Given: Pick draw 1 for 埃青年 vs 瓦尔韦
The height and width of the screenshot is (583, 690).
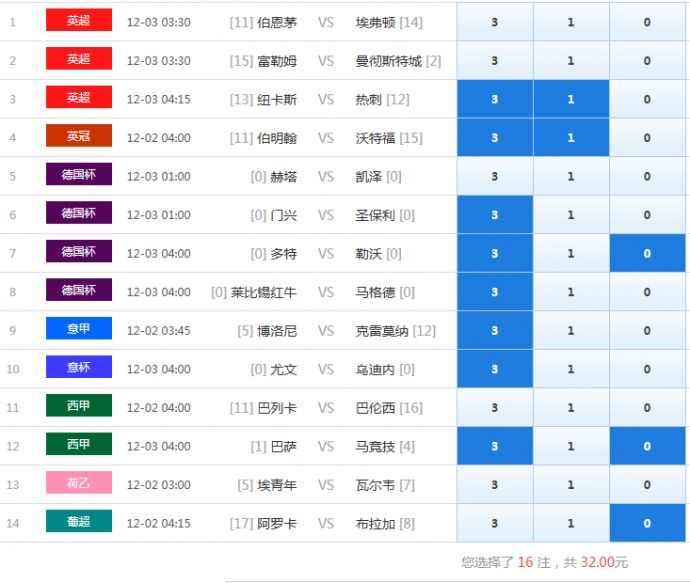Looking at the screenshot, I should pos(571,485).
